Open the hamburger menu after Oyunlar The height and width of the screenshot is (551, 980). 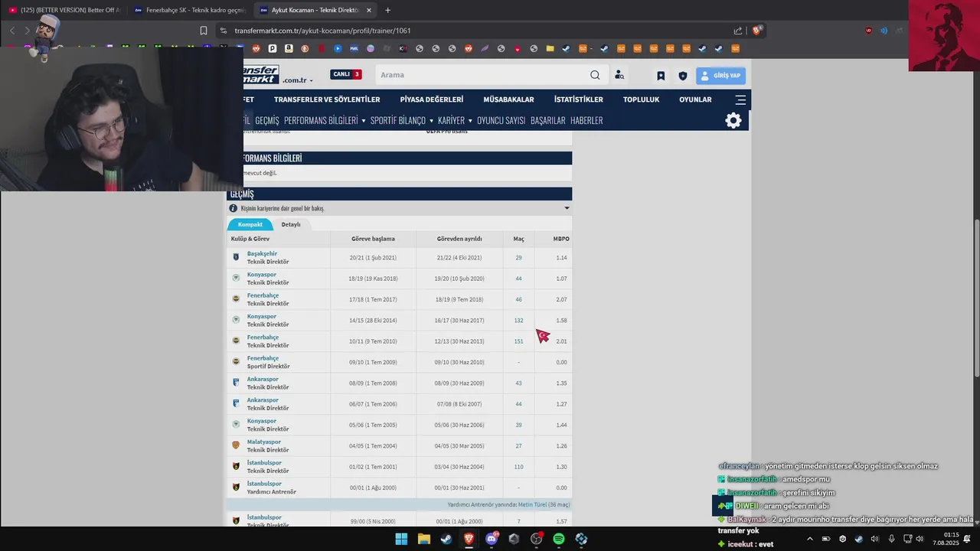[740, 99]
